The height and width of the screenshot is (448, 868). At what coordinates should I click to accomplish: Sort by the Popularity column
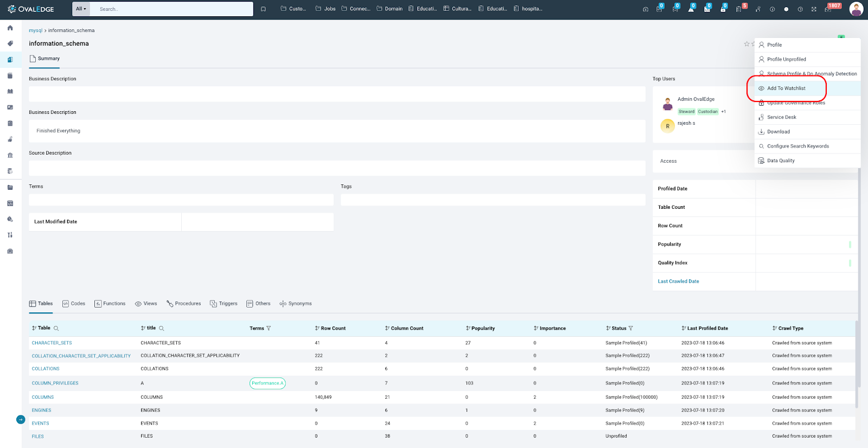pyautogui.click(x=480, y=328)
